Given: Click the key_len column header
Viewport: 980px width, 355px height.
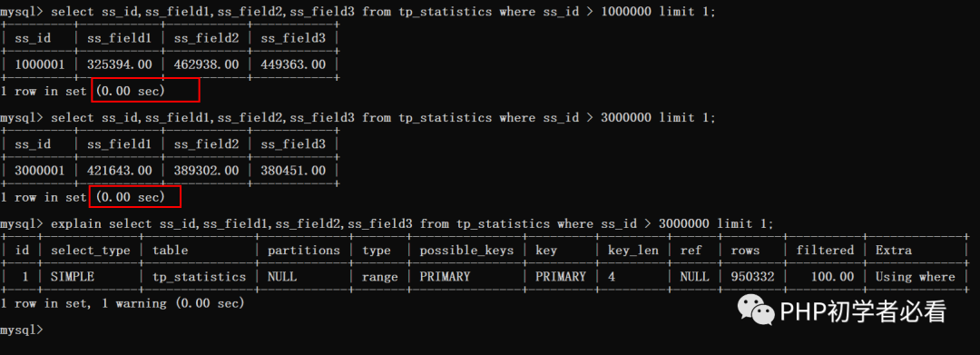Looking at the screenshot, I should click(632, 250).
